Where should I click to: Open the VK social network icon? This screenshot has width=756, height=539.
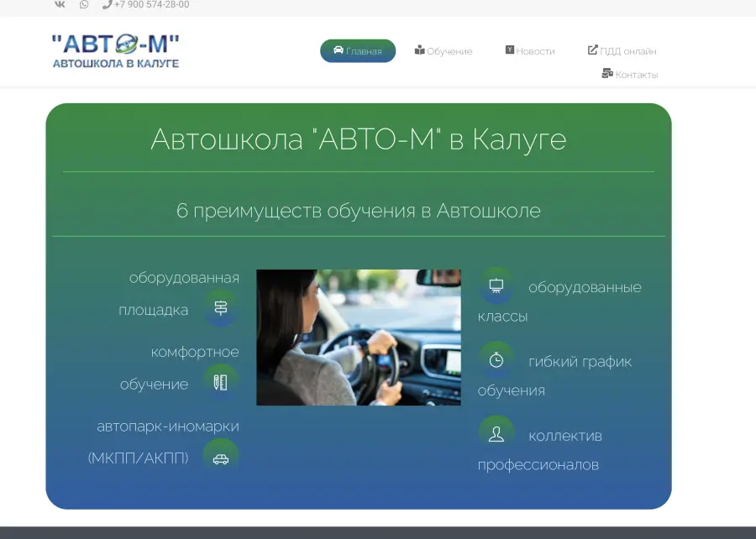point(60,4)
